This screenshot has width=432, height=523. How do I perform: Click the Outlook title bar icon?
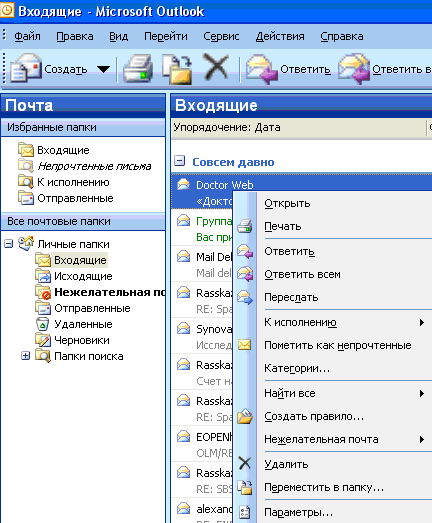(x=7, y=10)
